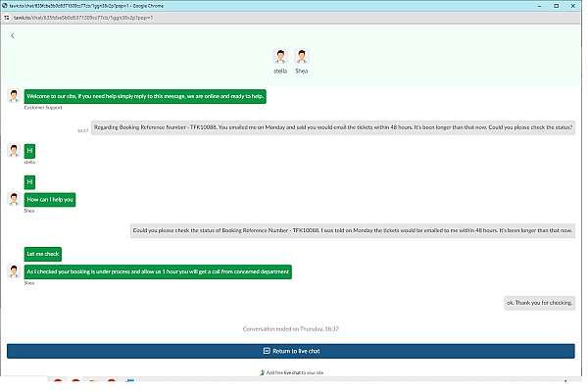
Task: Click the 'stella' name under the header avatar
Action: [280, 71]
